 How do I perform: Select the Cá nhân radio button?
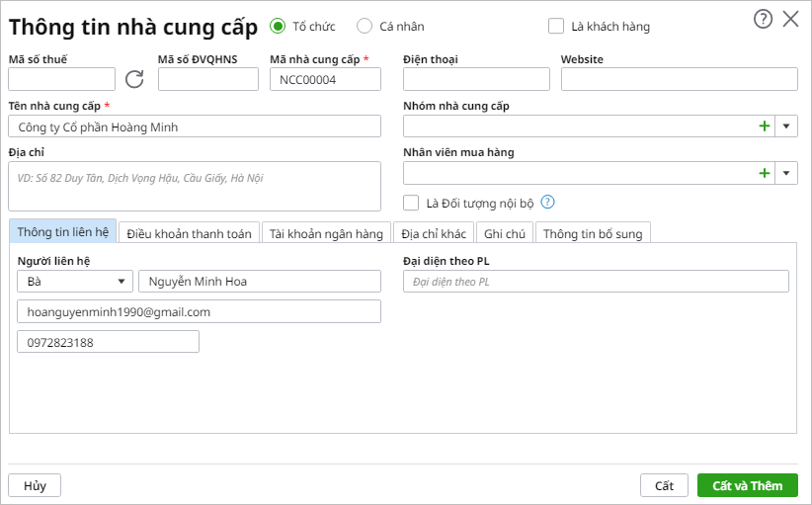coord(365,27)
